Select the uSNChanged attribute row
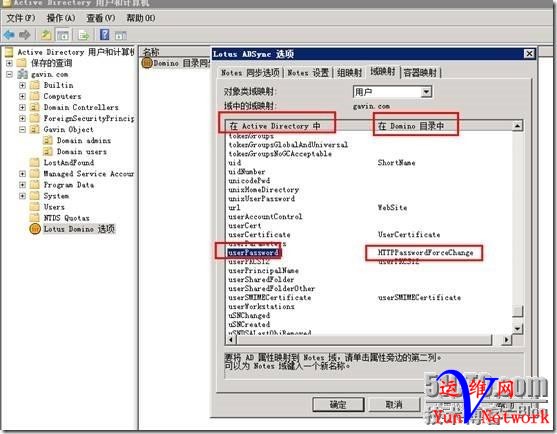The height and width of the screenshot is (434, 557). click(x=249, y=315)
